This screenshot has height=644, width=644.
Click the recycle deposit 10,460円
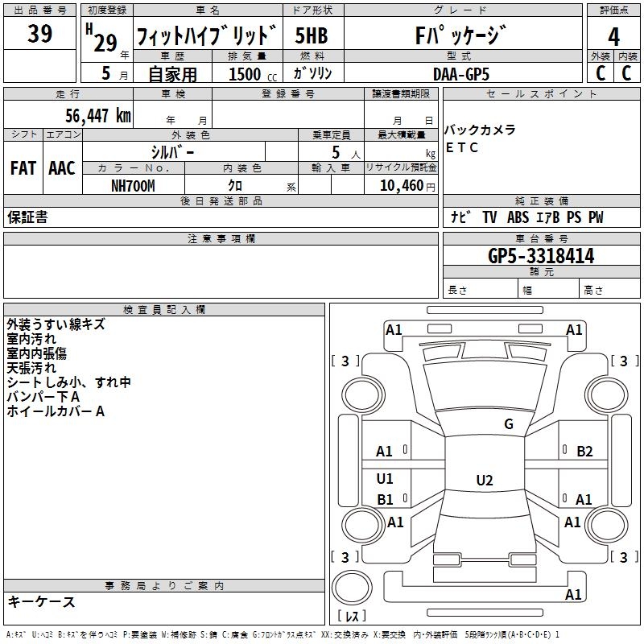pos(407,186)
